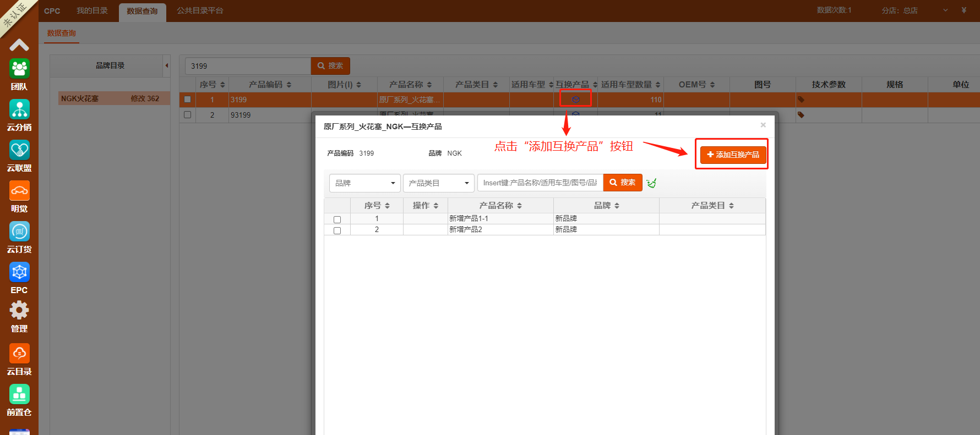Click 数据次数:1 in top bar
The image size is (980, 435).
click(834, 10)
